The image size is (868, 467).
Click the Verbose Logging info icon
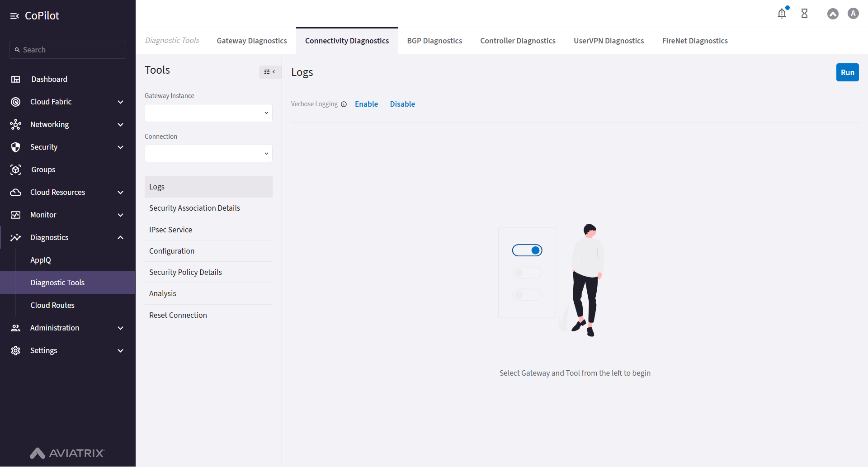coord(344,104)
